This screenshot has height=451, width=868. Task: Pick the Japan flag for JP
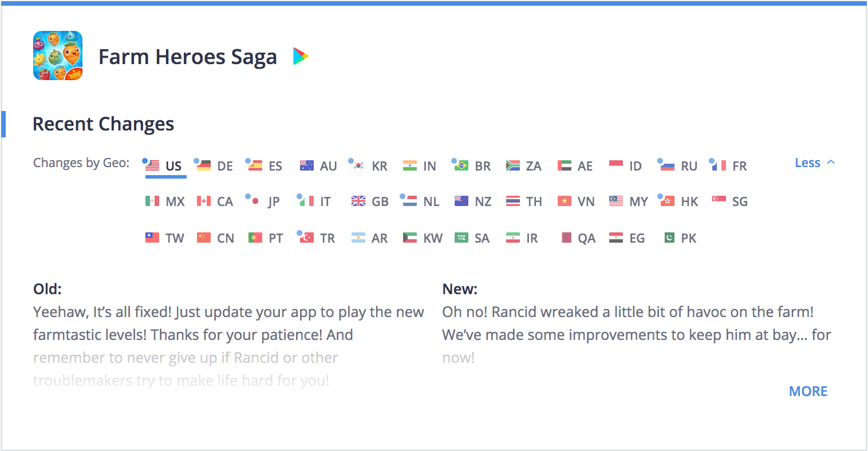(x=255, y=201)
